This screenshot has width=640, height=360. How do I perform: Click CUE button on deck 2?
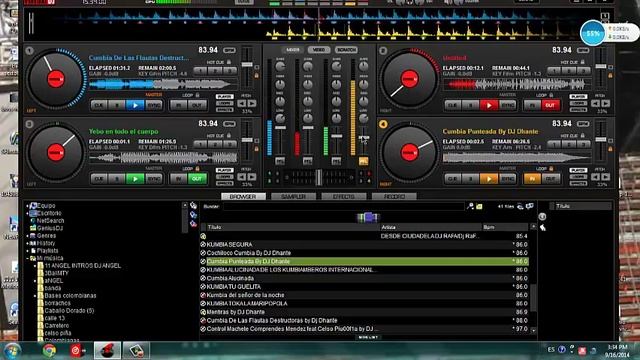[453, 105]
